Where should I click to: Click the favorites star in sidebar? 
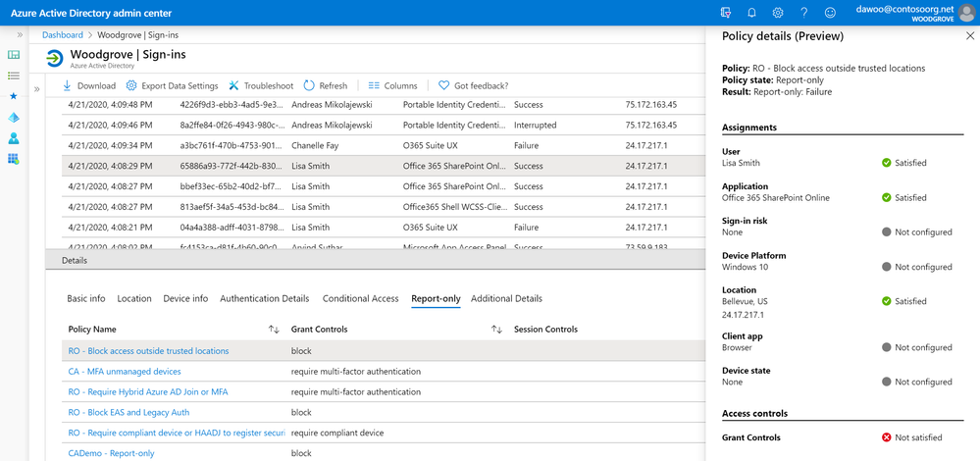pos(13,96)
